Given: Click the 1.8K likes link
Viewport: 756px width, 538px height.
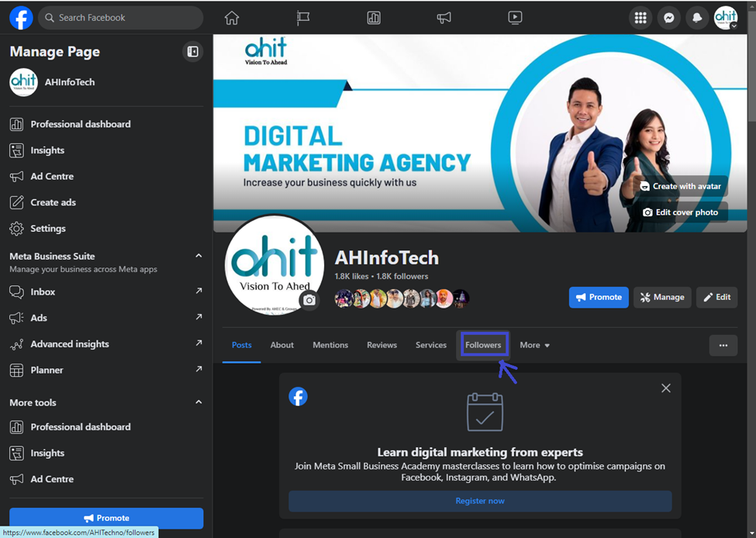Looking at the screenshot, I should pyautogui.click(x=351, y=276).
